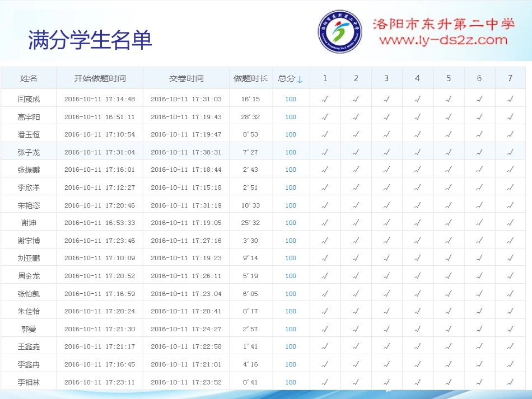Click the name 郭曼

[29, 329]
